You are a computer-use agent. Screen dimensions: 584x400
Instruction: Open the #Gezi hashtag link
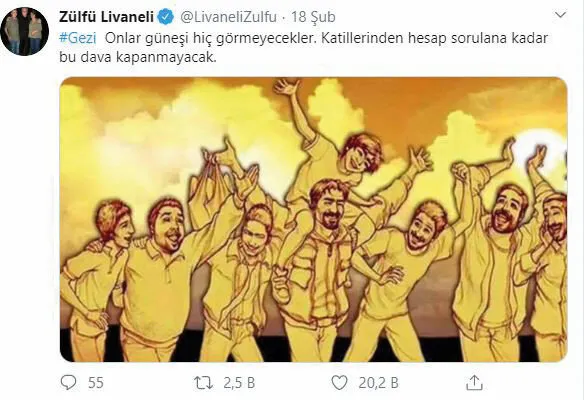(78, 38)
